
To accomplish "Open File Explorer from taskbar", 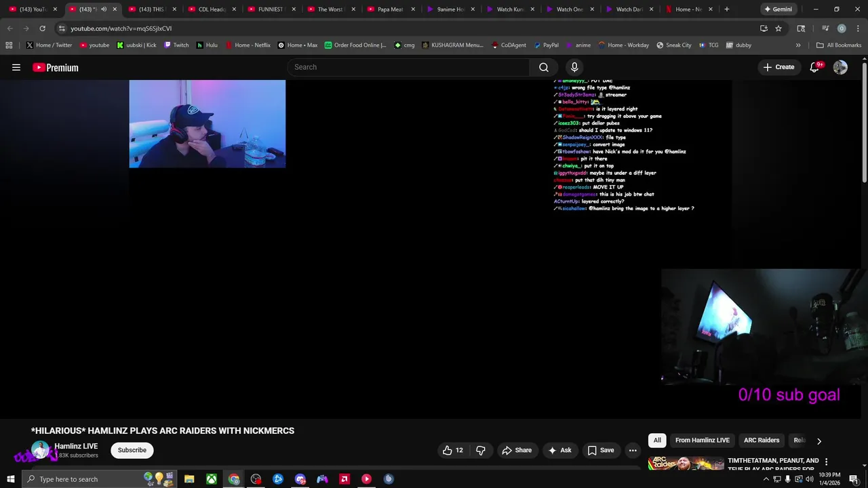I will click(x=189, y=479).
